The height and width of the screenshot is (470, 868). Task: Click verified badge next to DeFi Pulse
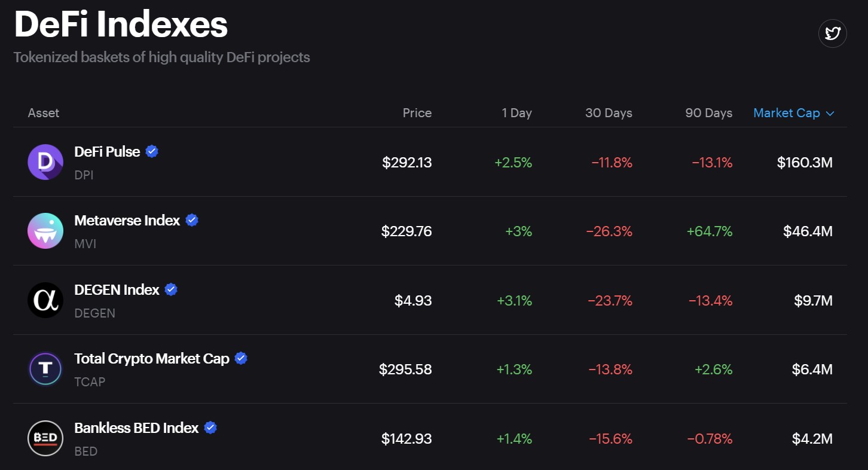(152, 151)
